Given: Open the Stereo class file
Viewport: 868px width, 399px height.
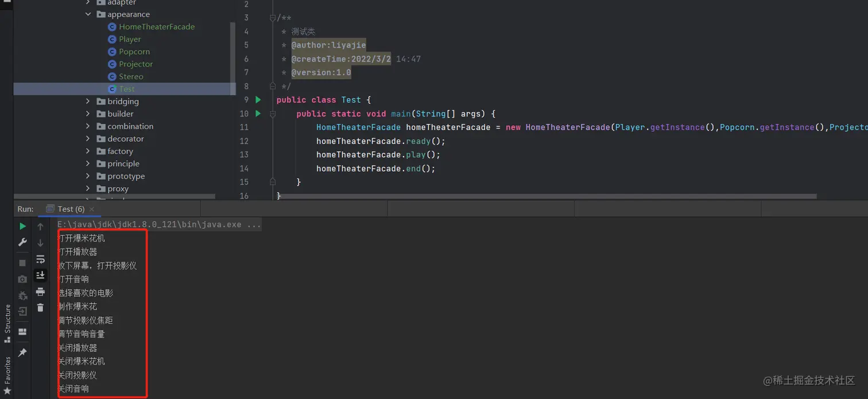Looking at the screenshot, I should (x=126, y=76).
